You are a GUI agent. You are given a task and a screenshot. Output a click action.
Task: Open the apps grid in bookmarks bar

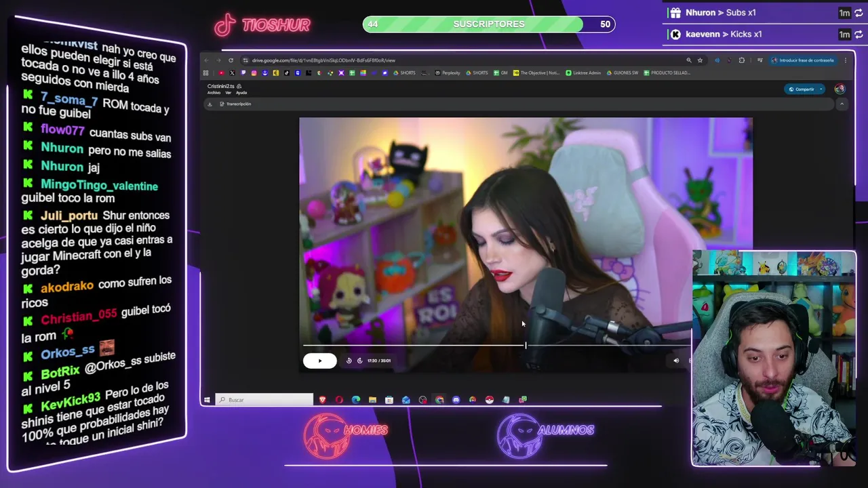coord(205,73)
